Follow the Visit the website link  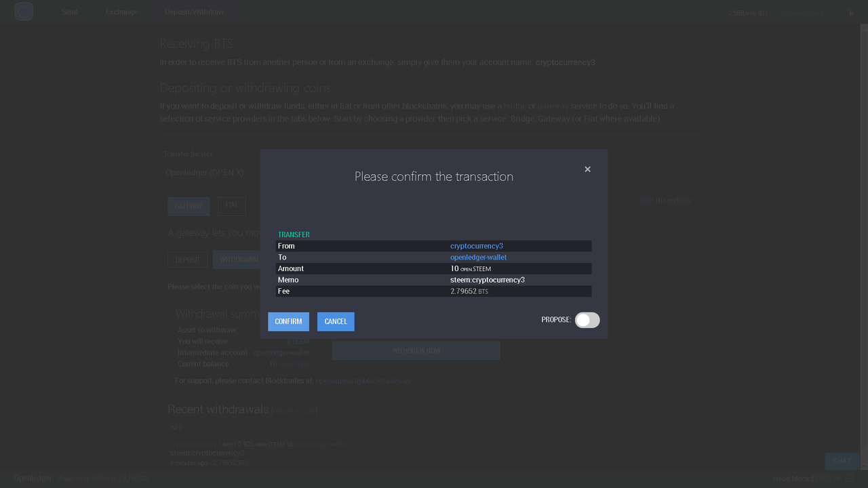666,201
